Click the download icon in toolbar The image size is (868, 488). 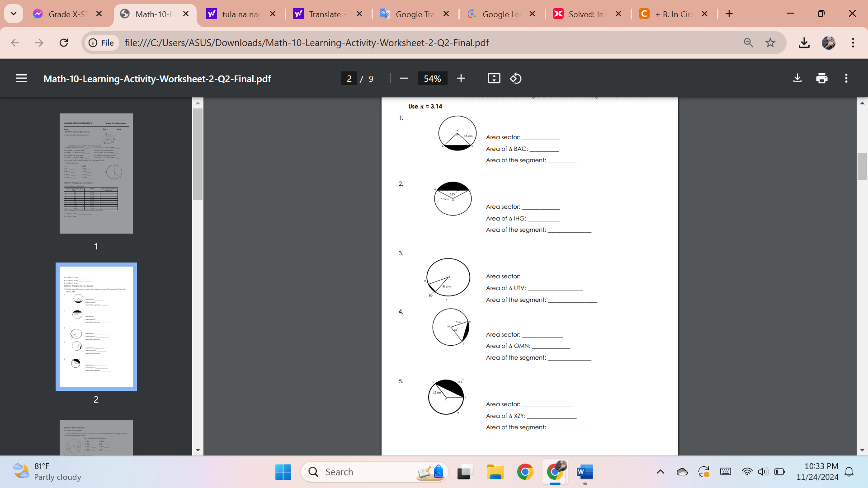pyautogui.click(x=797, y=78)
